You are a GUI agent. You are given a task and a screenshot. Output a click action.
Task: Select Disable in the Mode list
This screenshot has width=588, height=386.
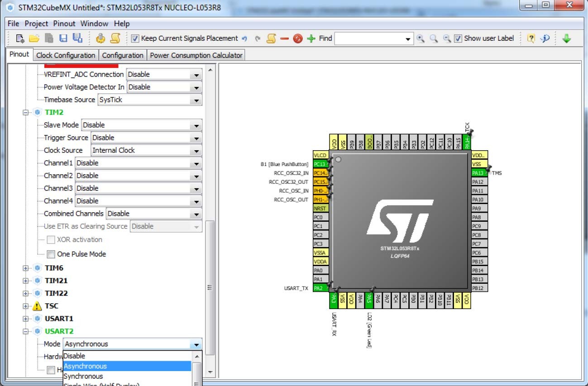tap(127, 356)
